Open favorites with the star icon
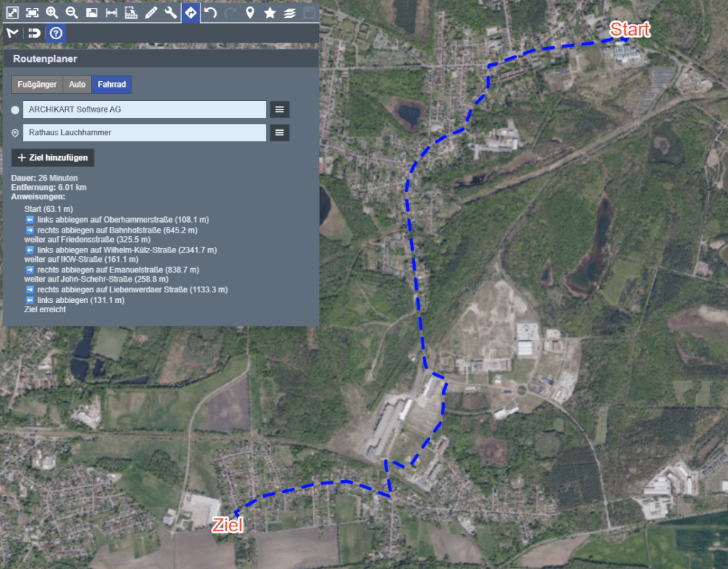Viewport: 728px width, 569px height. tap(269, 12)
